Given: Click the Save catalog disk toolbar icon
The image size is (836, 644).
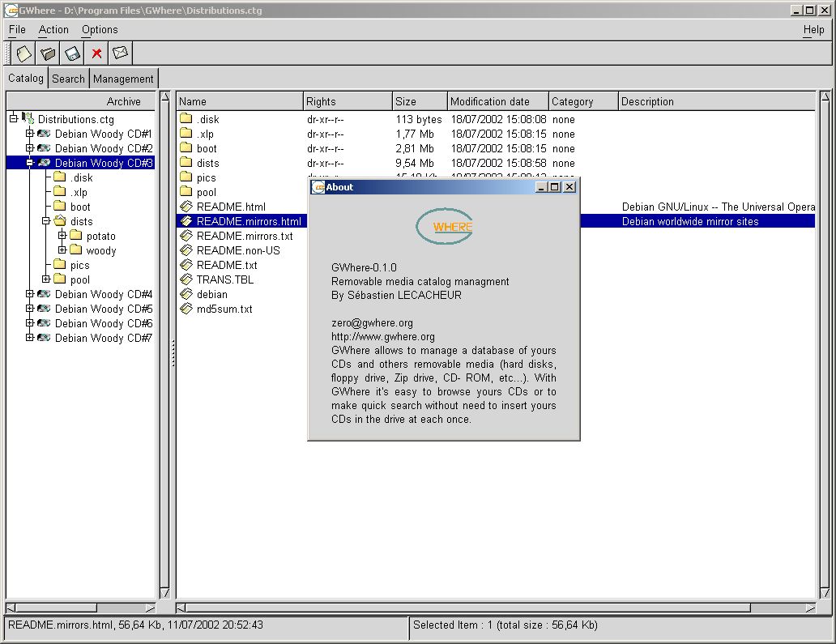Looking at the screenshot, I should [72, 53].
